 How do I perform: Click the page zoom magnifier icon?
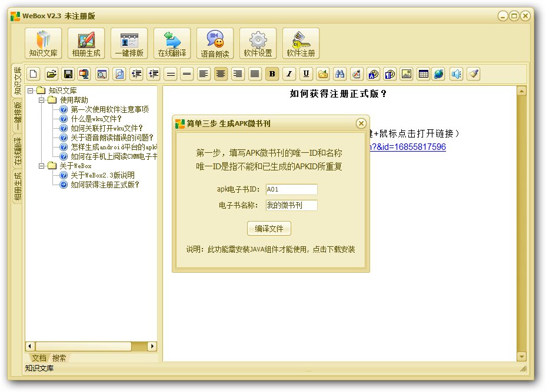click(x=119, y=73)
